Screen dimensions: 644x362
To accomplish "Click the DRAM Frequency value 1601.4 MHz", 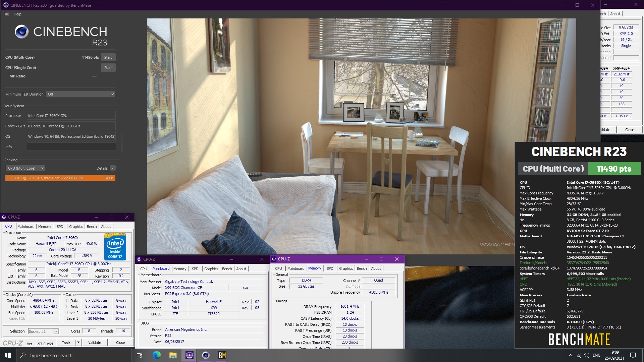I will click(350, 307).
